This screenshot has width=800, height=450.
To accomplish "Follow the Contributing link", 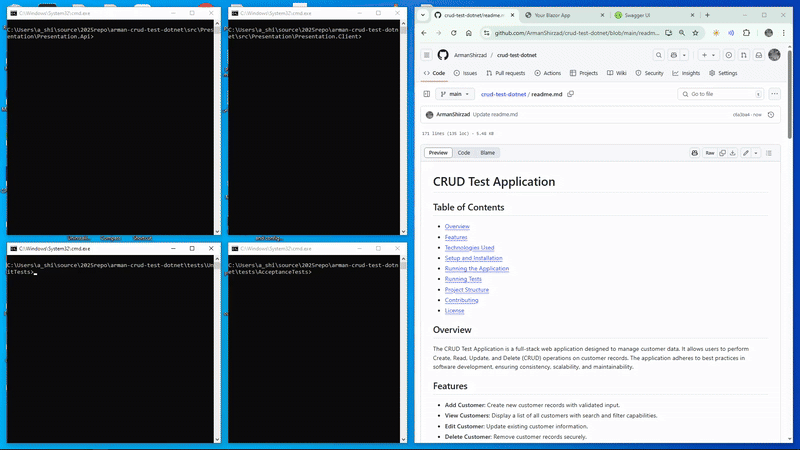I will tap(462, 300).
